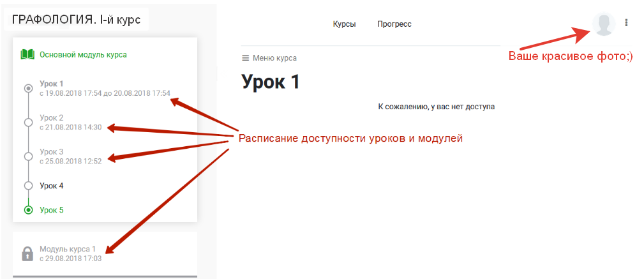Select the Урок 4 circle marker

click(x=28, y=186)
